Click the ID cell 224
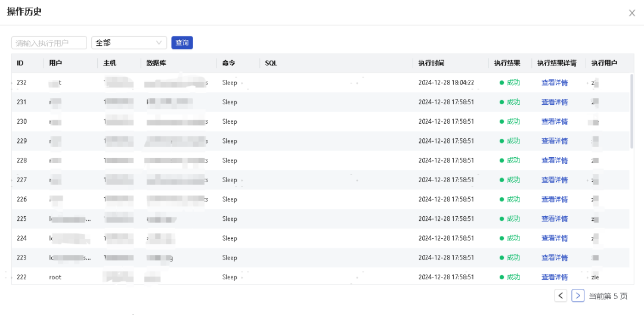 (x=22, y=238)
